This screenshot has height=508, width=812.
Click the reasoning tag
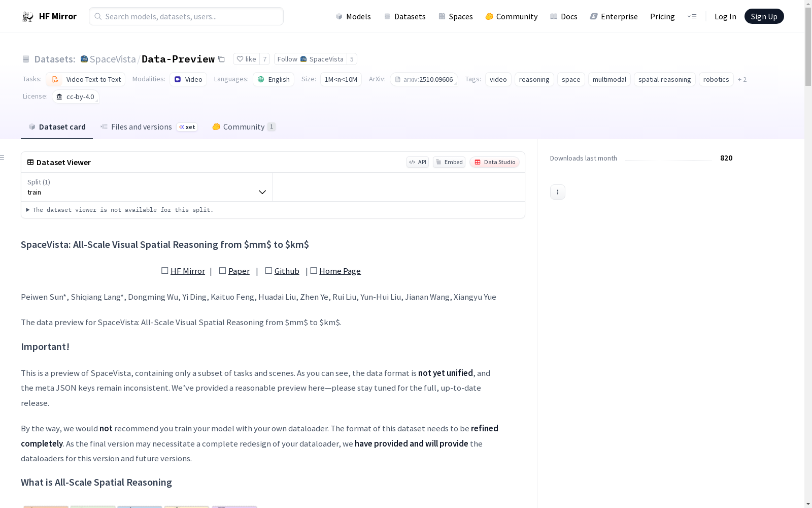point(534,79)
